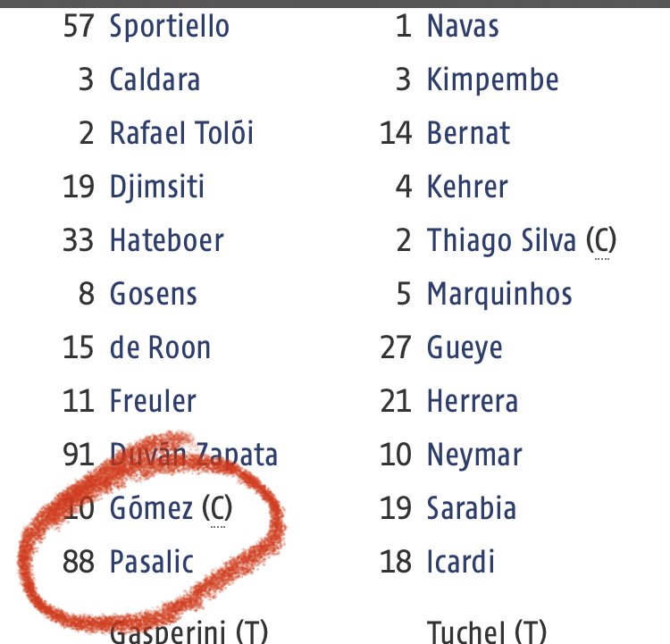This screenshot has height=644, width=670.
Task: Select Rafael Tolói in the lineup
Action: click(x=182, y=133)
